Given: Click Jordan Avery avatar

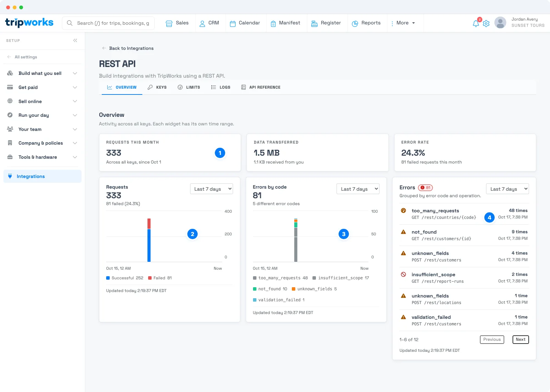Looking at the screenshot, I should tap(500, 23).
